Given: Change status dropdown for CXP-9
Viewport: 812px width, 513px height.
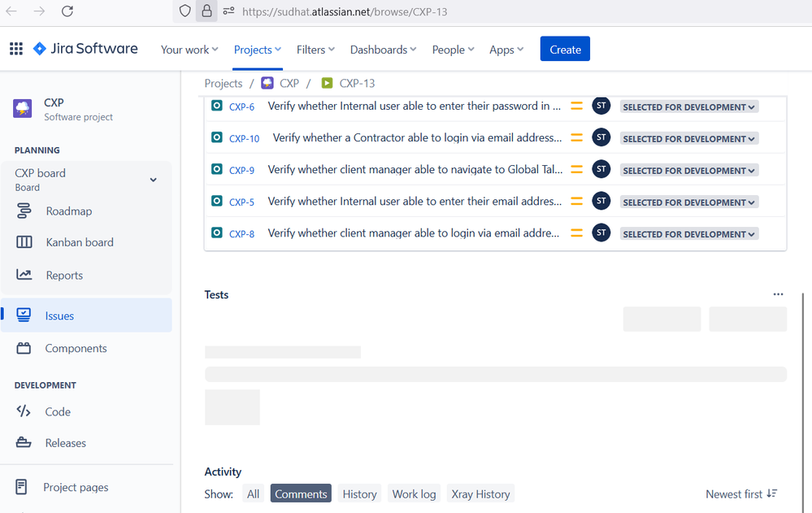Looking at the screenshot, I should tap(688, 171).
